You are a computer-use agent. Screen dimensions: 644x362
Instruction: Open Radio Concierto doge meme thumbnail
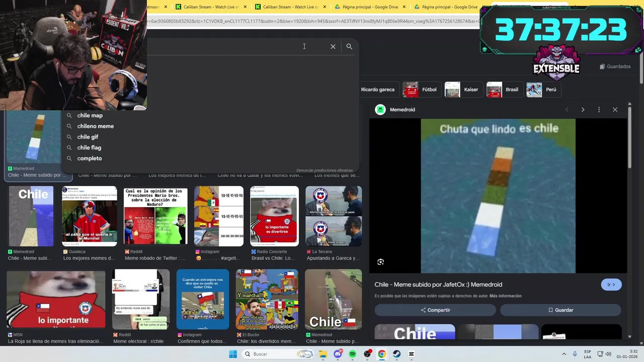274,216
